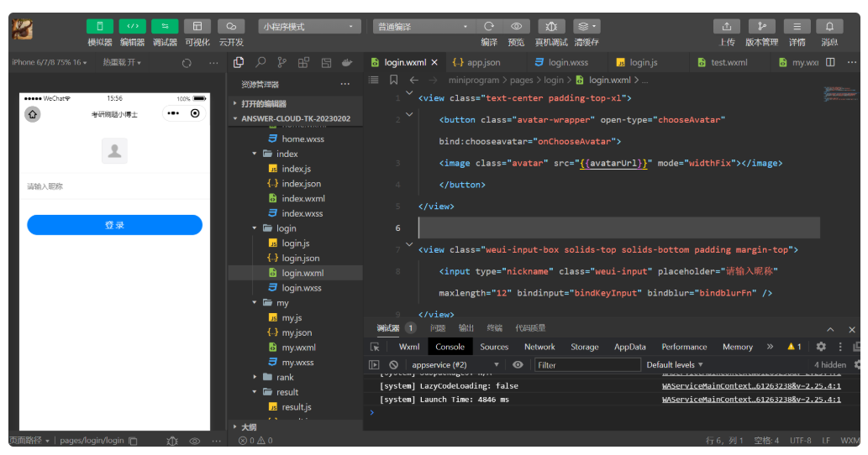Toggle the debugger panel button

point(165,26)
